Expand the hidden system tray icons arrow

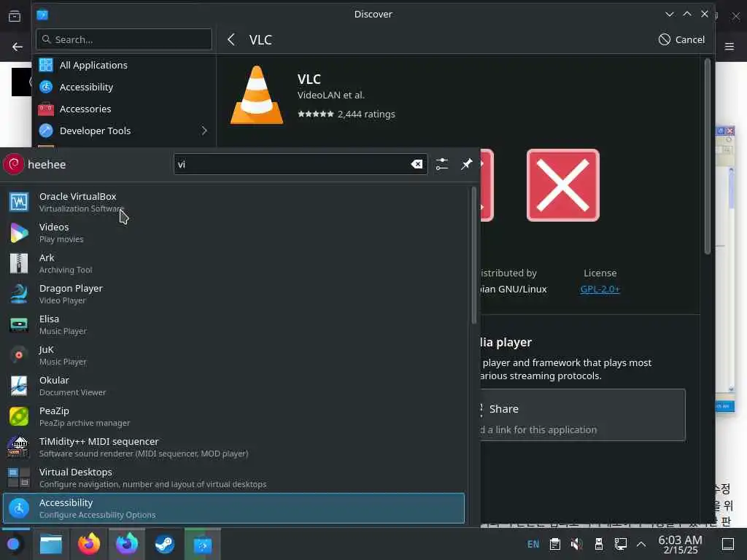[641, 544]
